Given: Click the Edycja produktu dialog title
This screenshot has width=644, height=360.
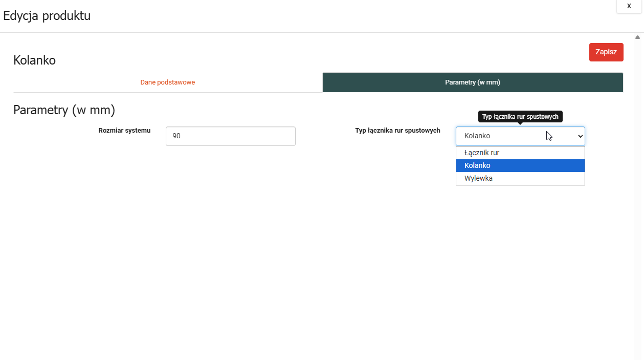Looking at the screenshot, I should pos(47,16).
